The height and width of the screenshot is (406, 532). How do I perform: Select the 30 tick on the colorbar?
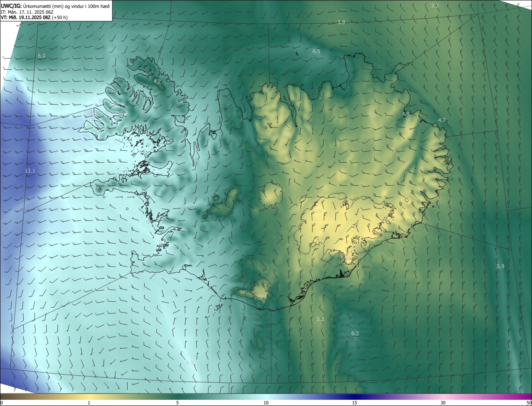[x=443, y=403]
